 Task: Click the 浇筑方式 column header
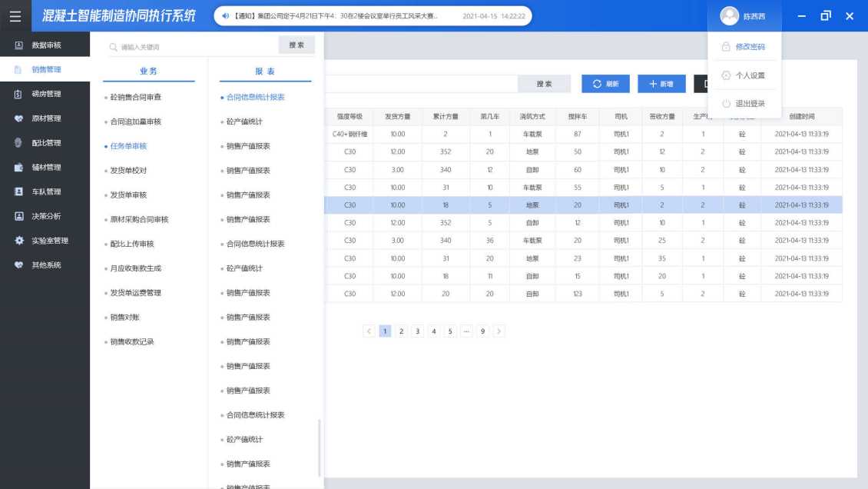[x=532, y=116]
